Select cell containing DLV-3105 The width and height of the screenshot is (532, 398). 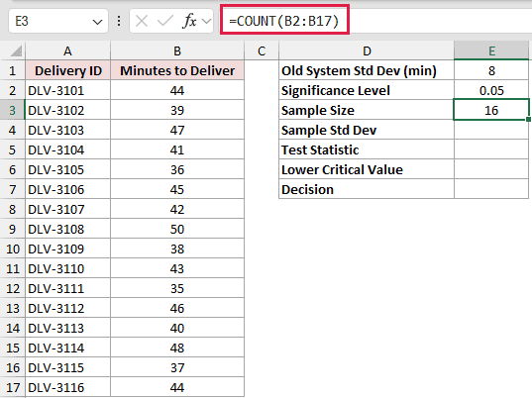67,169
